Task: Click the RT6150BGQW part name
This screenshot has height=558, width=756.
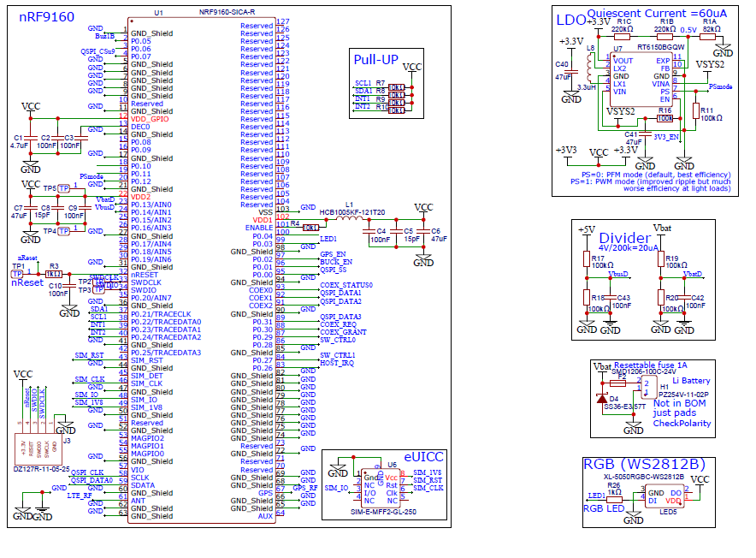Action: coord(660,47)
